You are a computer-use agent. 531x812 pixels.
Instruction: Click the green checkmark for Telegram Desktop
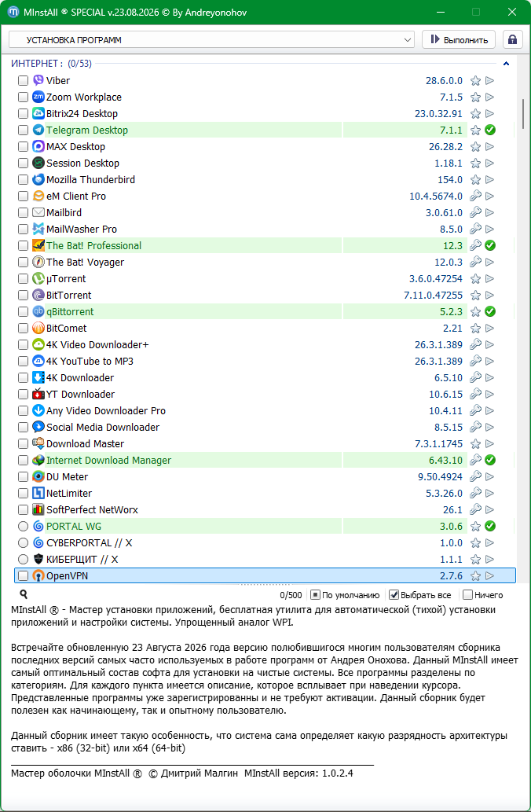[x=490, y=130]
